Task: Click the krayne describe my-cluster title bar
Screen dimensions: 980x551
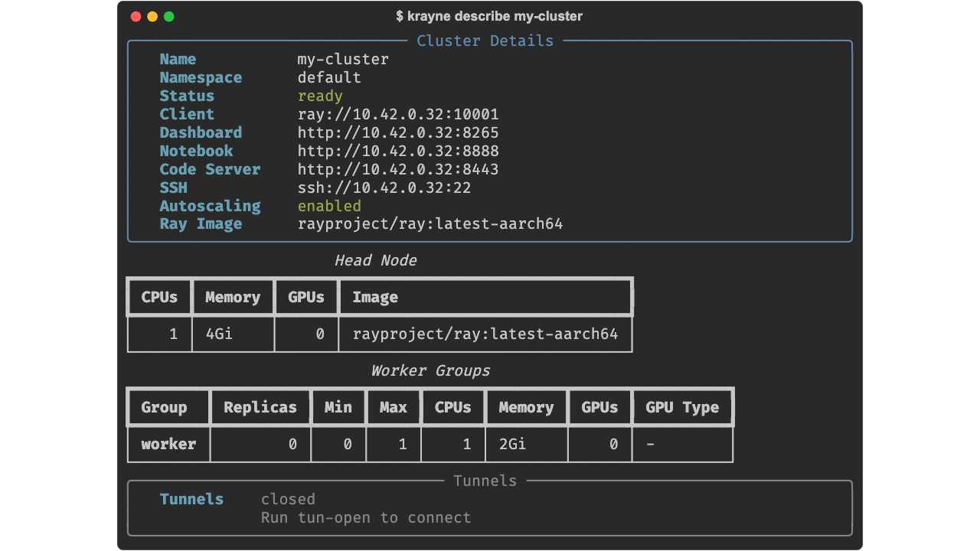Action: tap(488, 16)
